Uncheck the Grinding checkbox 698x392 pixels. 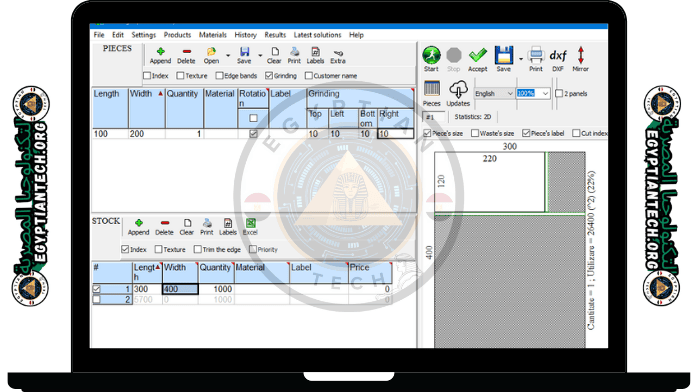tap(269, 76)
